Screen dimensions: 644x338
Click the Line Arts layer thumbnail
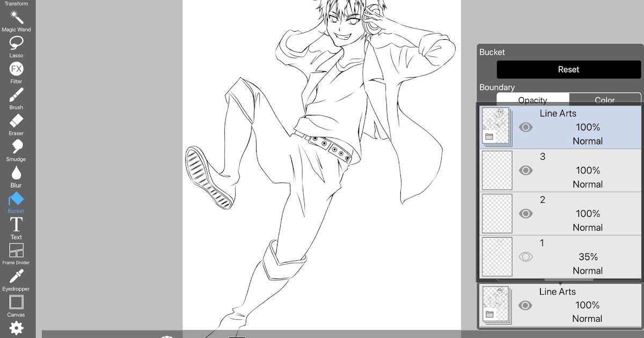(496, 127)
